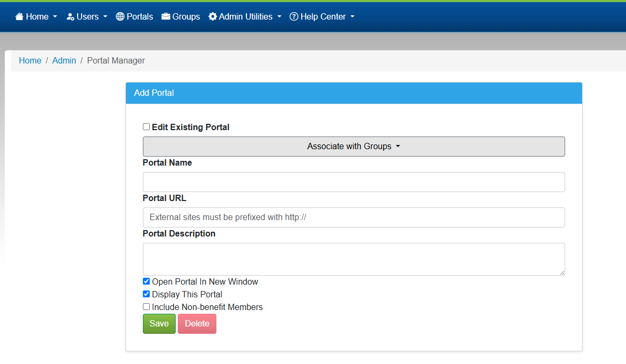Open the Portals menu item

pyautogui.click(x=140, y=17)
